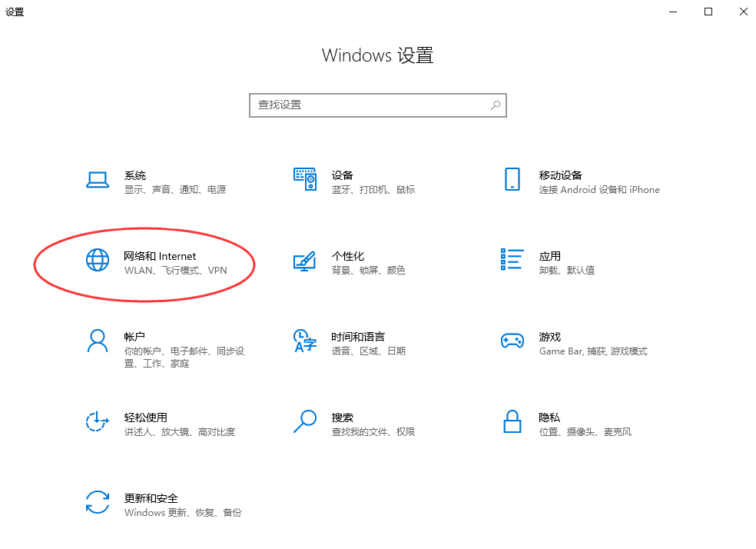Click 卸载、默认值 under 应用
The width and height of the screenshot is (756, 549).
[x=568, y=271]
